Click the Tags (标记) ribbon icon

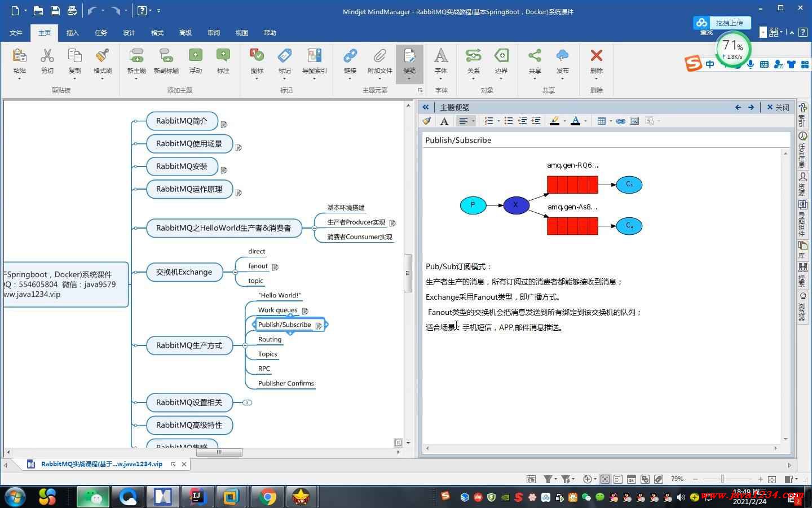pyautogui.click(x=285, y=56)
